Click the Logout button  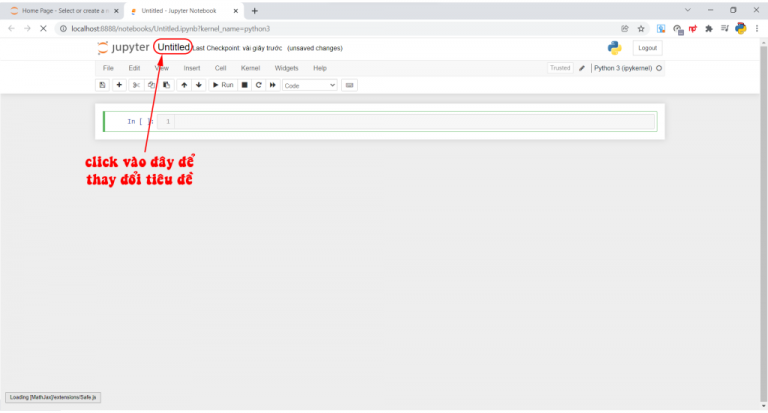647,48
